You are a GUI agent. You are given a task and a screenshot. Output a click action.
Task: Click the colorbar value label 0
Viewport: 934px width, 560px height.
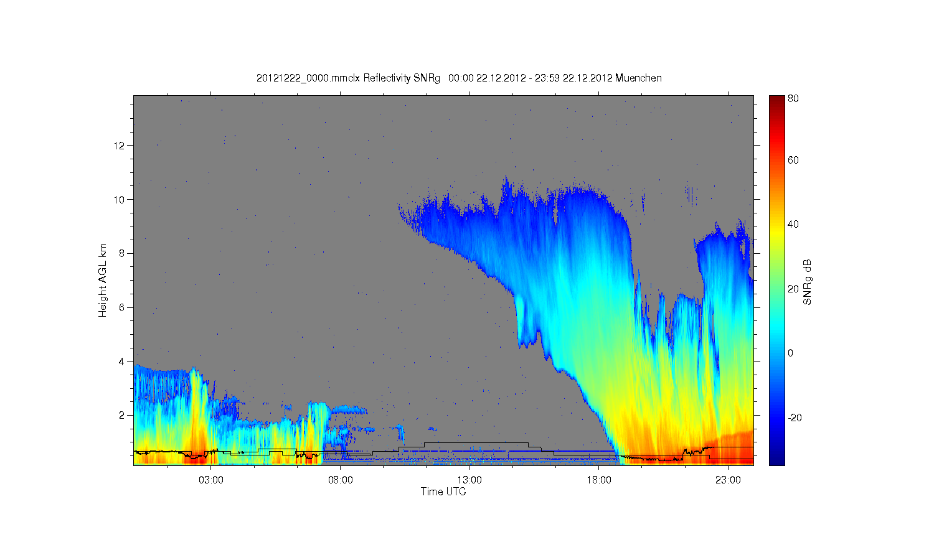(x=791, y=353)
